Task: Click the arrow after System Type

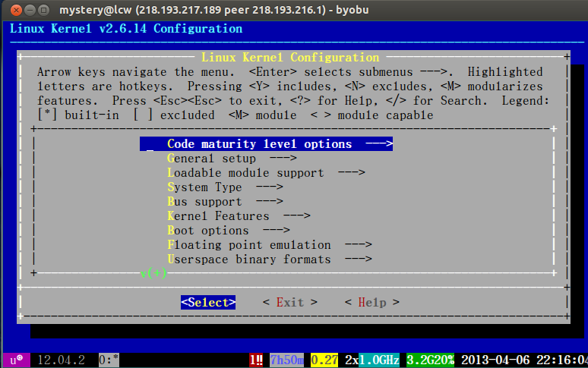Action: (269, 187)
